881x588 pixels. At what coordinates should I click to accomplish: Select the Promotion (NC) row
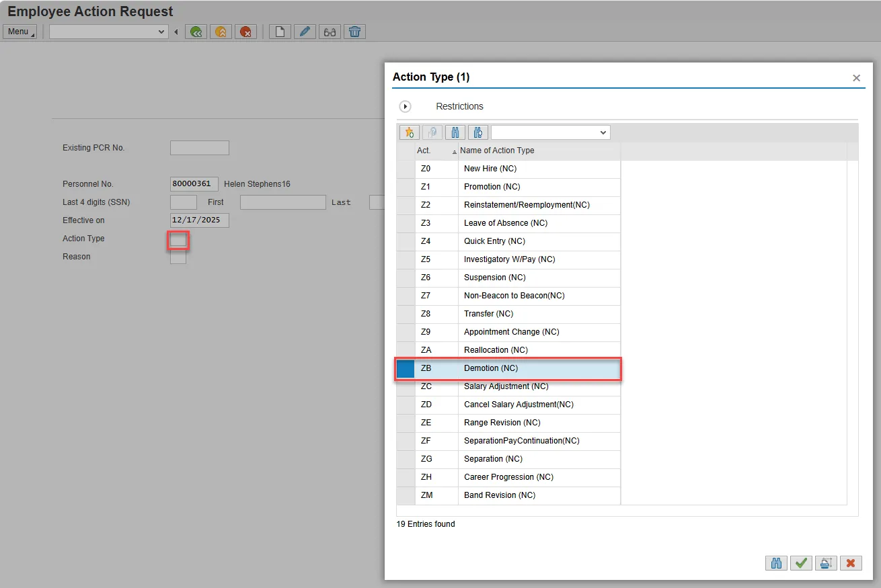492,187
